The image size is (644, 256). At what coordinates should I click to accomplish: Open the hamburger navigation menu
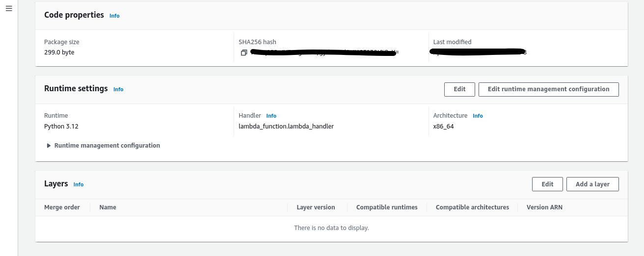(9, 9)
